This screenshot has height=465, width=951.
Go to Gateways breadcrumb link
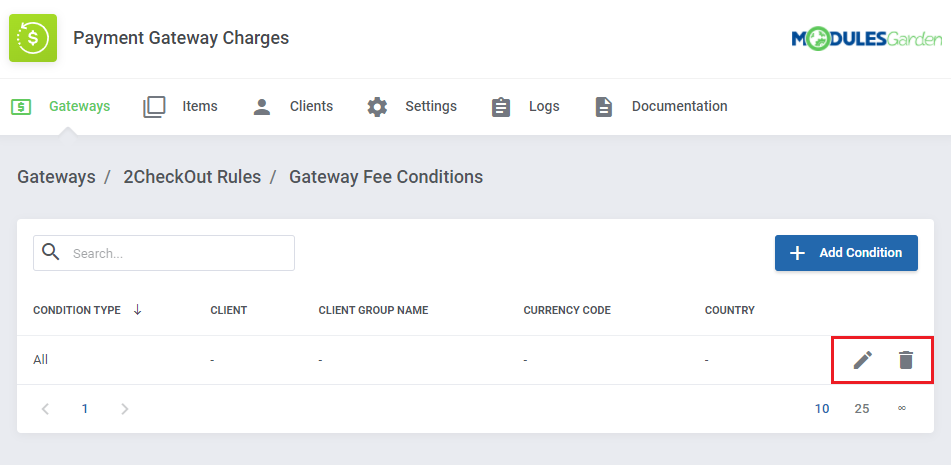click(56, 177)
